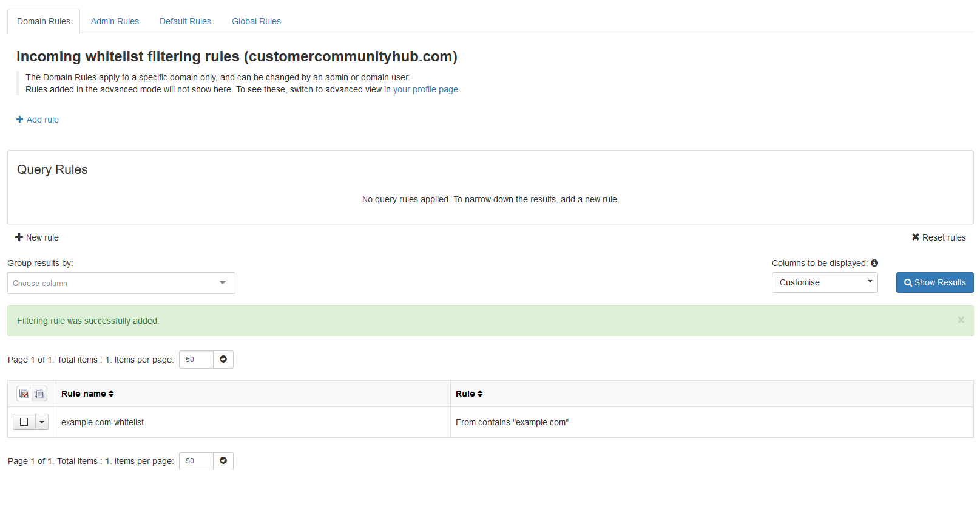Apply items per page using bottom checkmark button
The image size is (980, 509).
[x=223, y=461]
